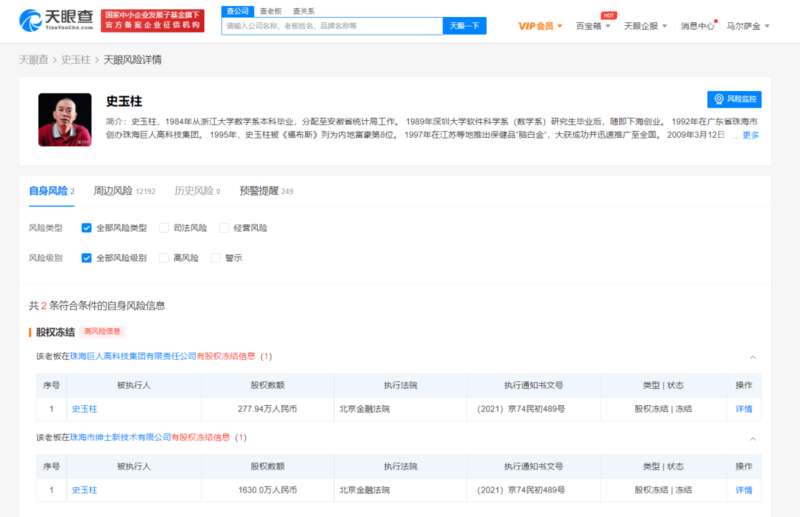Toggle the 全部风险类型 checkbox

[86, 228]
